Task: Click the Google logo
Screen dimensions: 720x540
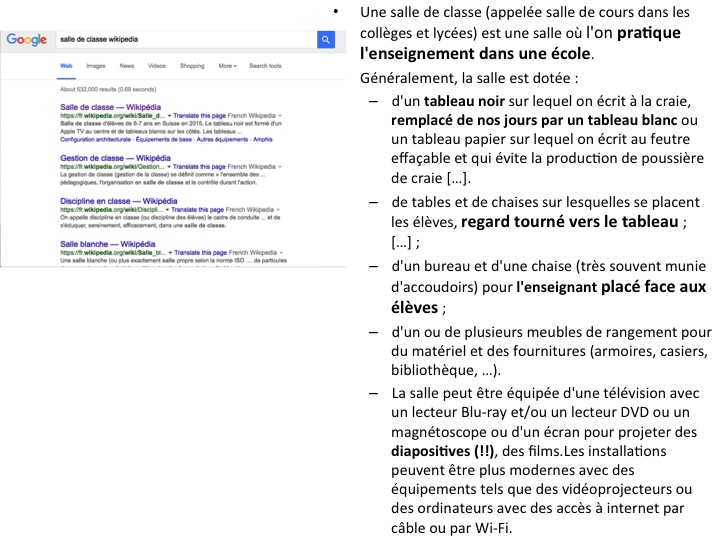Action: pyautogui.click(x=27, y=39)
